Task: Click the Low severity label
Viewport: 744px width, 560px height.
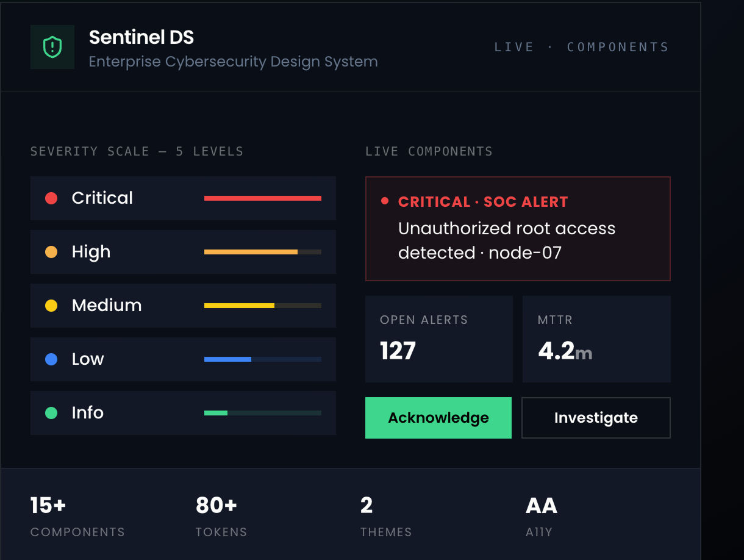Action: pyautogui.click(x=88, y=359)
